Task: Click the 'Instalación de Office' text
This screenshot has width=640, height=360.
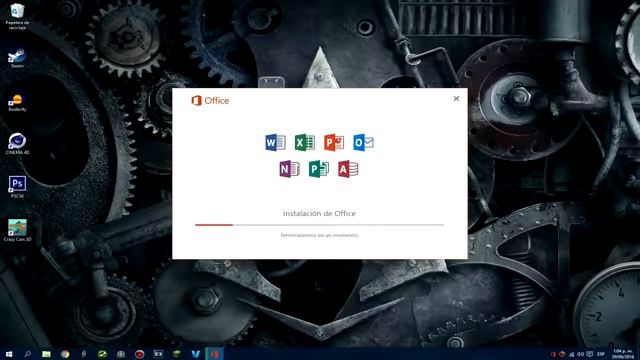Action: pos(319,213)
